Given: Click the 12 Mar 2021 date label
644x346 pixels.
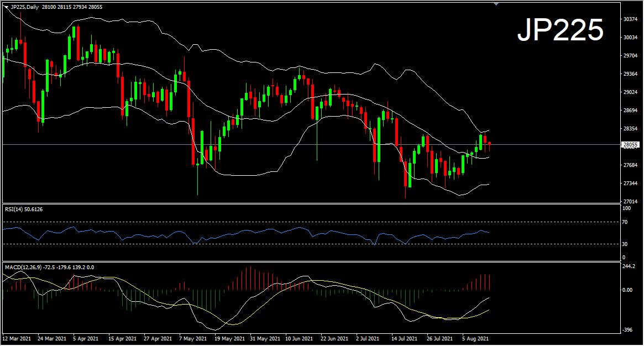Looking at the screenshot, I should coord(15,337).
